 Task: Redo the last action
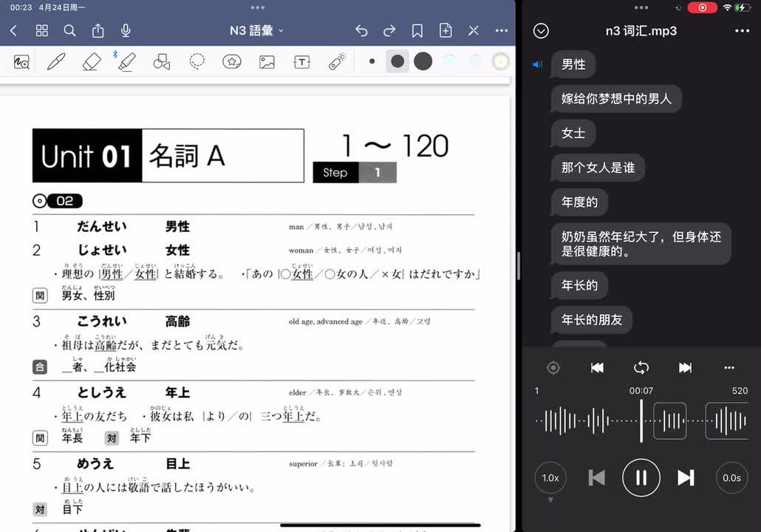click(x=389, y=30)
